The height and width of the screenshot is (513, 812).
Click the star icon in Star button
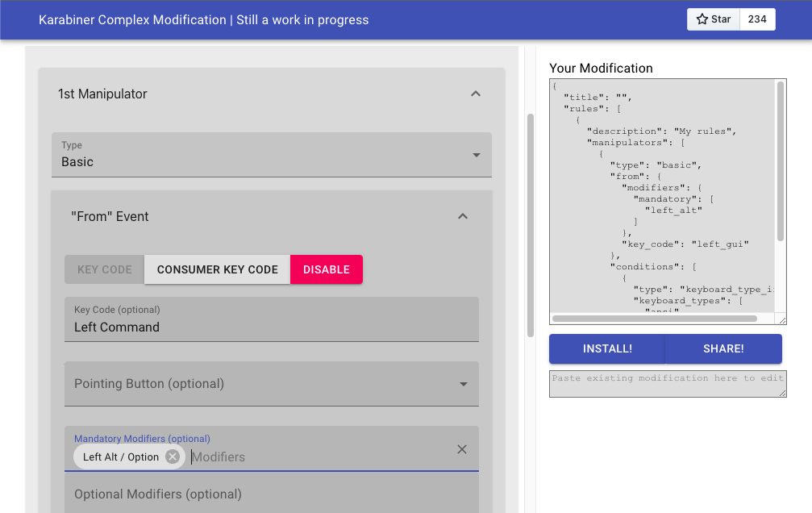702,19
